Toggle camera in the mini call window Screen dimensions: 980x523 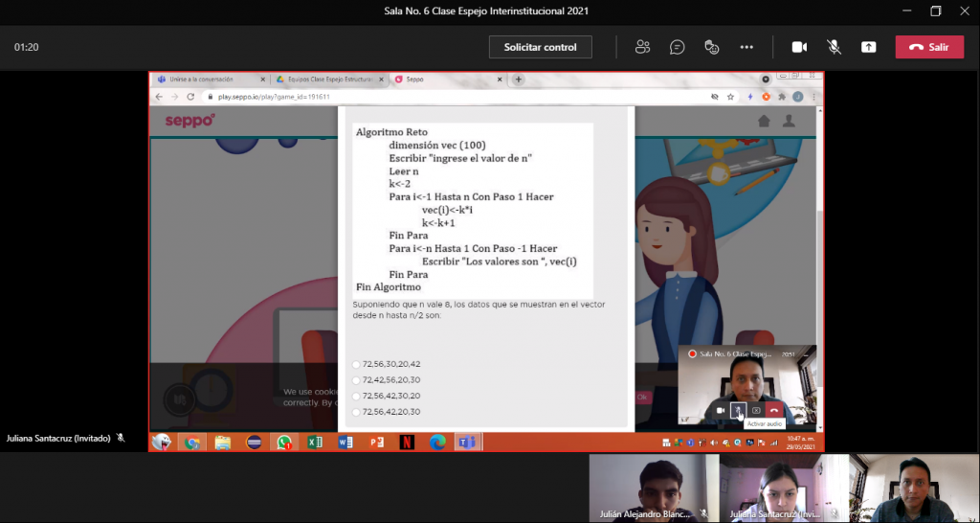pyautogui.click(x=721, y=410)
